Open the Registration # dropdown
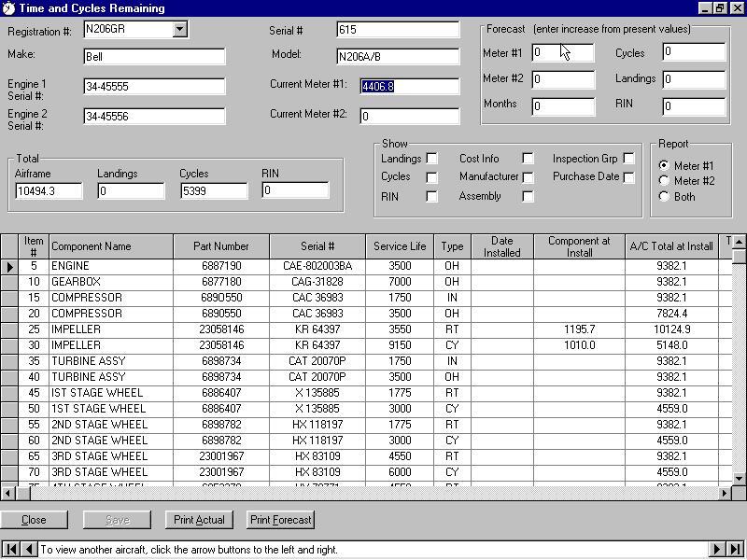The width and height of the screenshot is (747, 560). click(179, 30)
